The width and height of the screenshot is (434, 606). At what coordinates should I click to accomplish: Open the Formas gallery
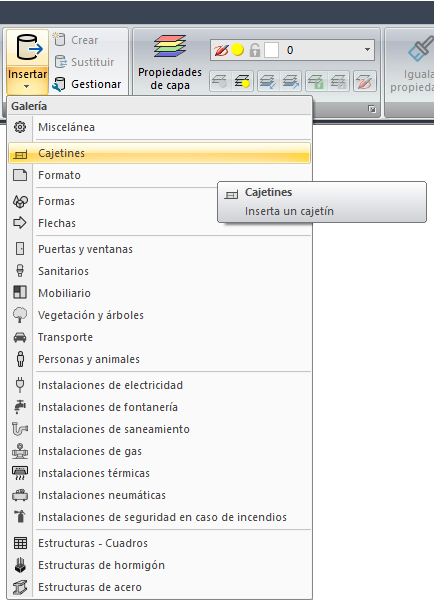point(159,201)
